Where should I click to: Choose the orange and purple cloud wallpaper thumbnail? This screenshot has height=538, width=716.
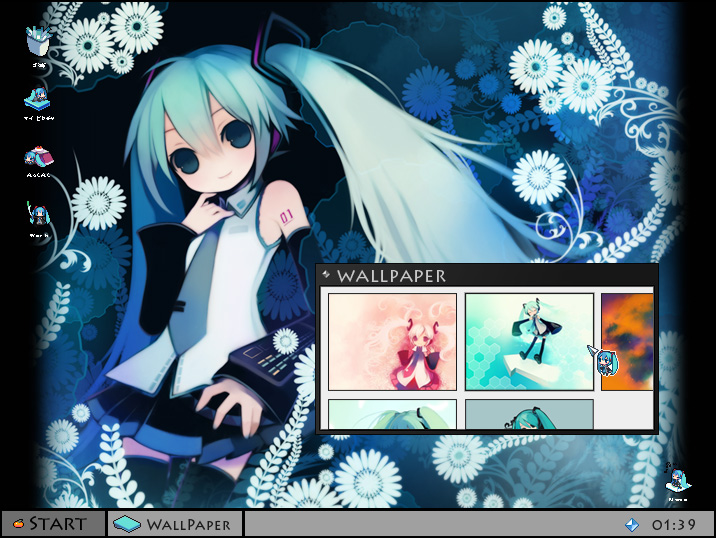[627, 342]
